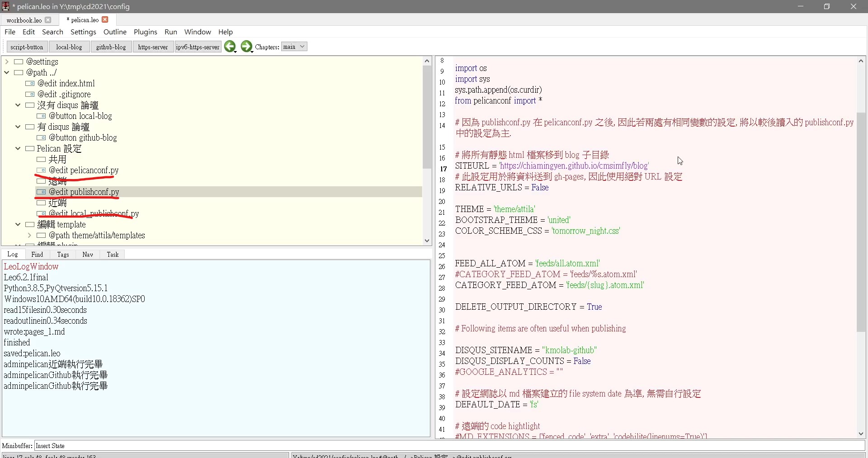Open the Chapters dropdown showing main
Viewport: 868px width, 458px height.
pyautogui.click(x=294, y=47)
